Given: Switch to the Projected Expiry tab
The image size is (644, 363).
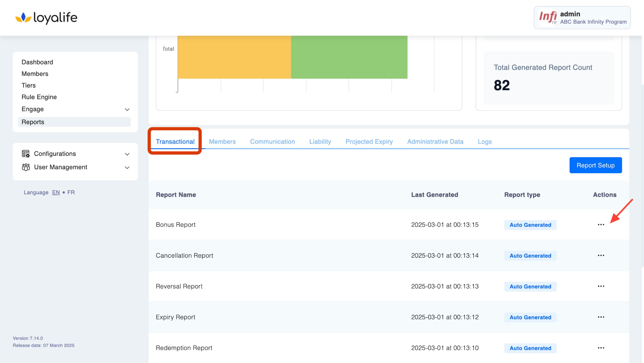Looking at the screenshot, I should tap(369, 142).
